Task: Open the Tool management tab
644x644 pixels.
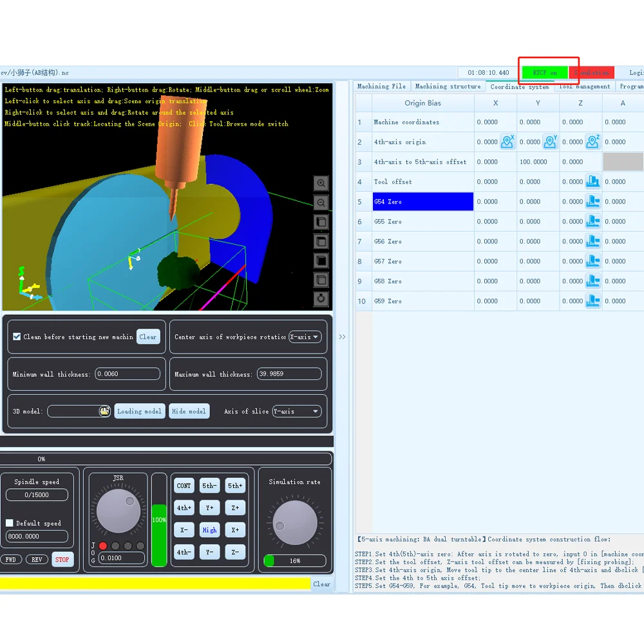Action: 585,86
